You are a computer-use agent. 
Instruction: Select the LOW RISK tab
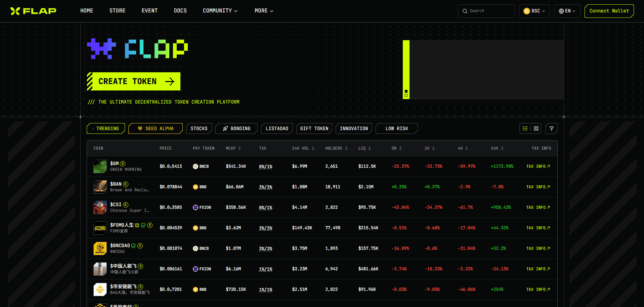(397, 128)
